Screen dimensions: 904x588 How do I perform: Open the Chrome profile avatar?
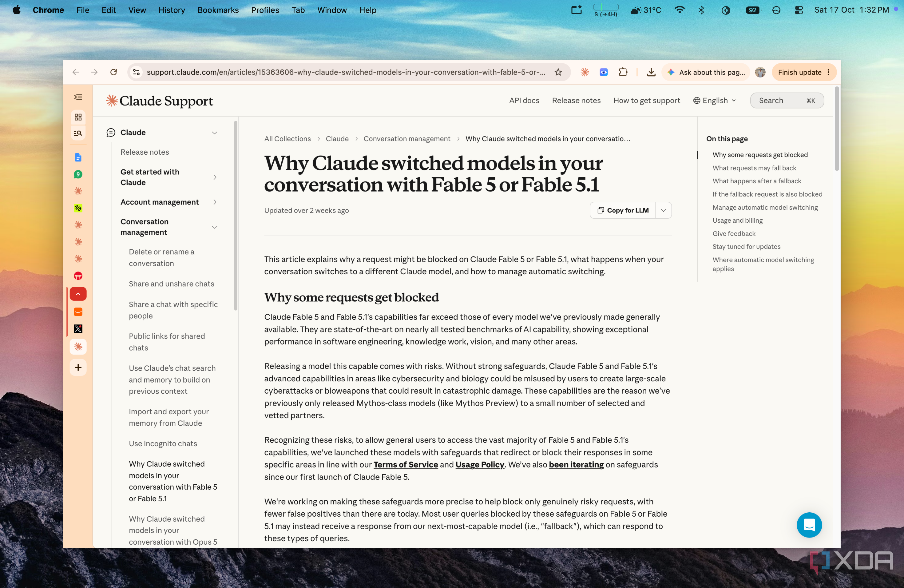[760, 72]
